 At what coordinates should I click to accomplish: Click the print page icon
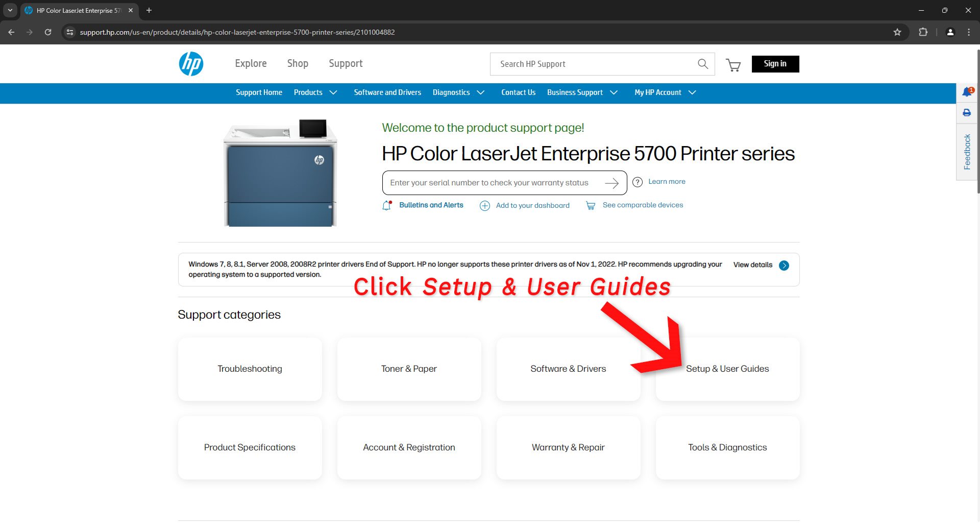967,113
